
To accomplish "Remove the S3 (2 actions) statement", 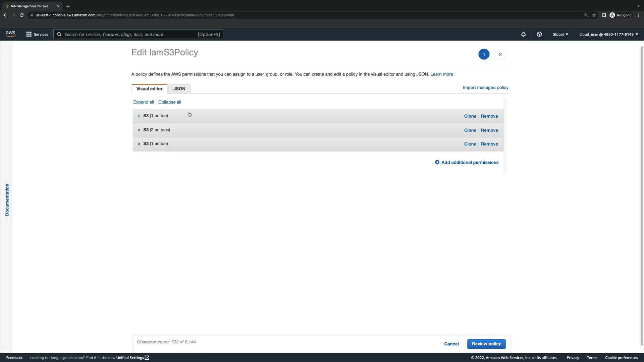I will (x=489, y=130).
